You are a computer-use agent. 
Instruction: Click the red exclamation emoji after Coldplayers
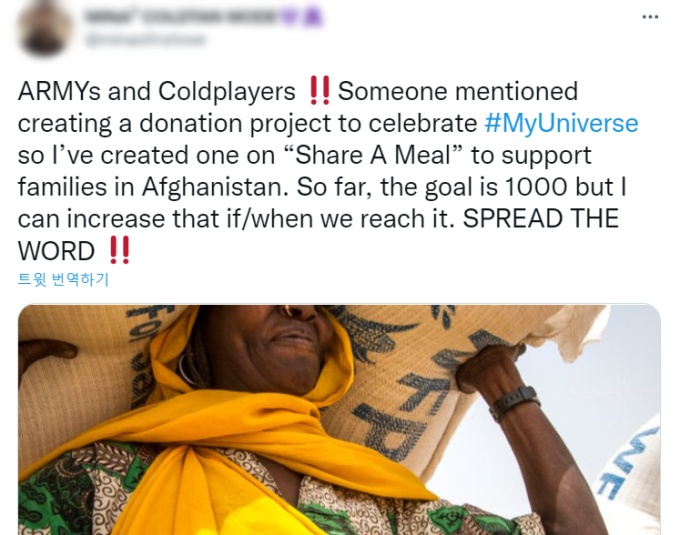[320, 91]
